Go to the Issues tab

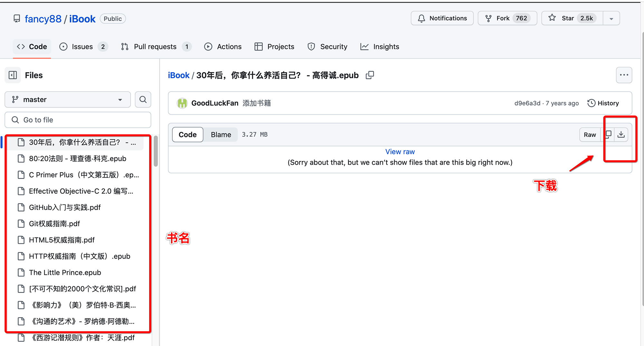coord(83,47)
